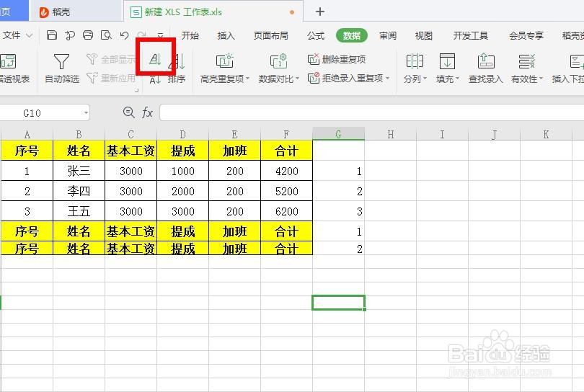
Task: Click the Save icon in quick access toolbar
Action: point(52,35)
